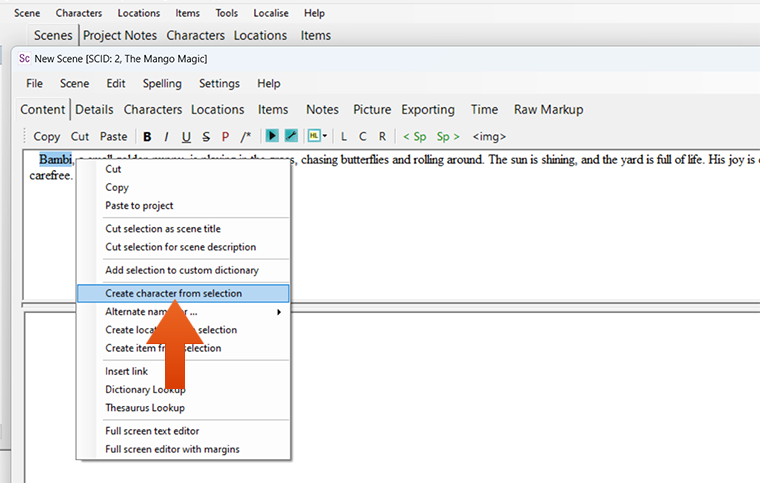Expand the Alternate name submenu arrow

pos(279,312)
